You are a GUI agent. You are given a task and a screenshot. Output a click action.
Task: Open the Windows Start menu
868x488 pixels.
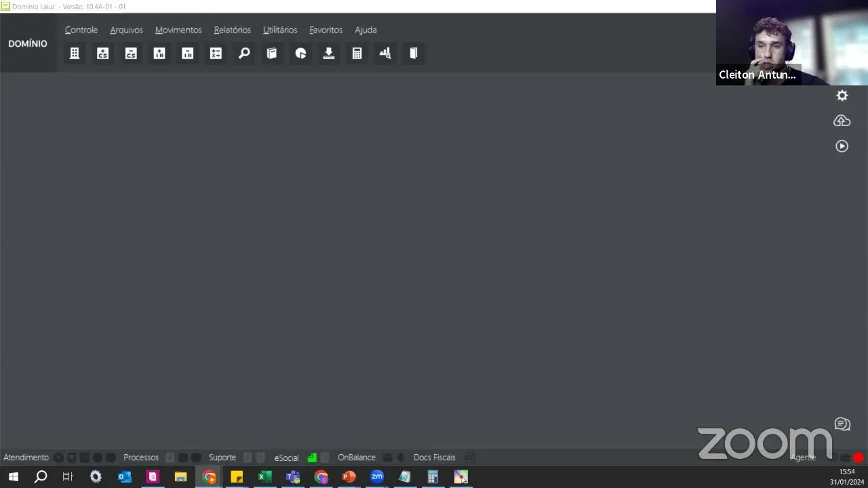[13, 477]
